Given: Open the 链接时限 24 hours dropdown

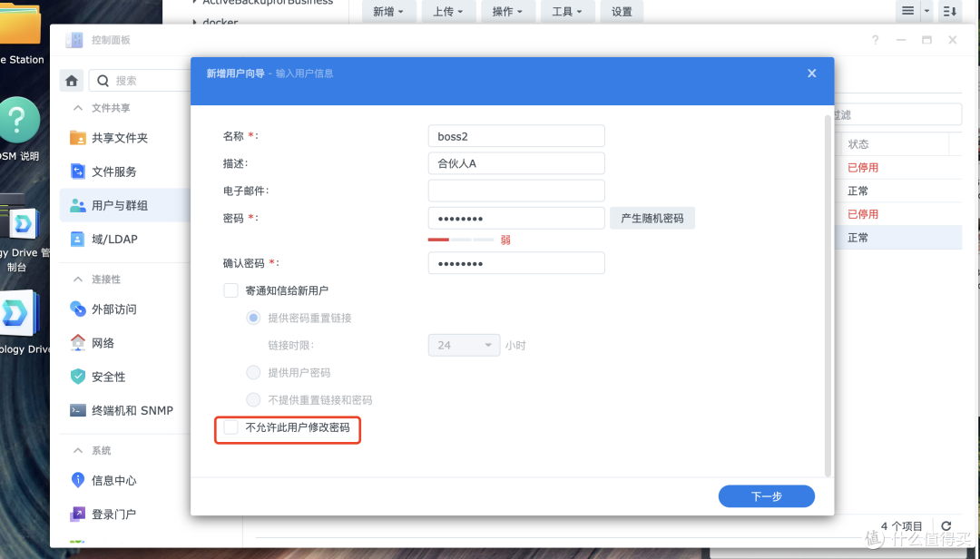Looking at the screenshot, I should pos(464,345).
